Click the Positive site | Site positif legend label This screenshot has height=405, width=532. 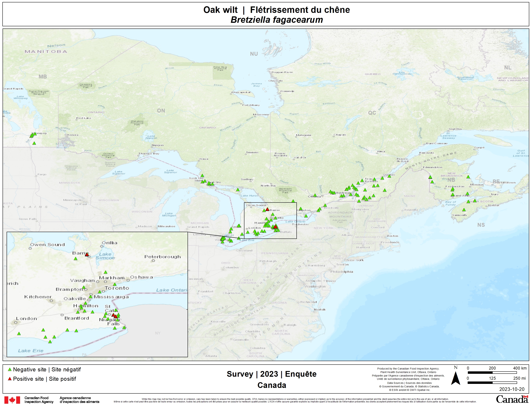(44, 379)
